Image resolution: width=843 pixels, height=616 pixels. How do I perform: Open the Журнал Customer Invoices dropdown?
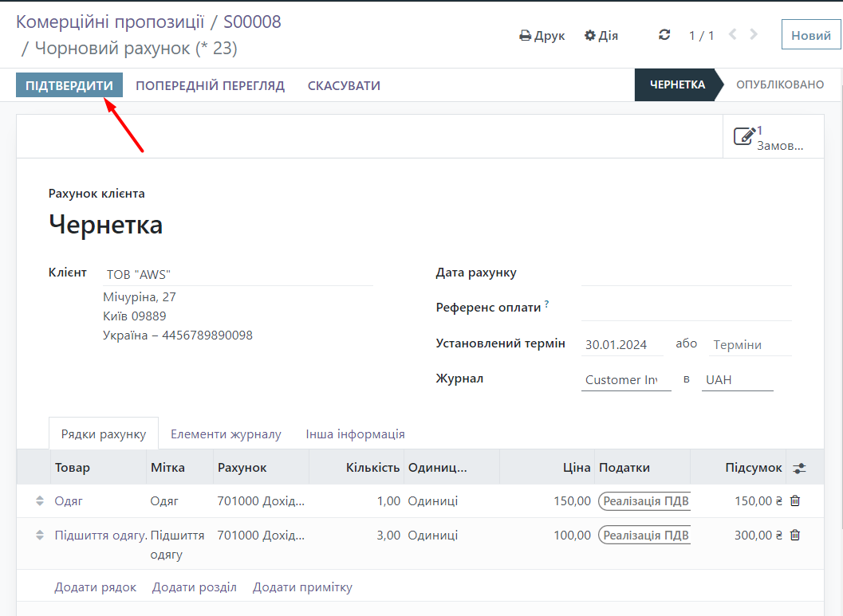(625, 380)
